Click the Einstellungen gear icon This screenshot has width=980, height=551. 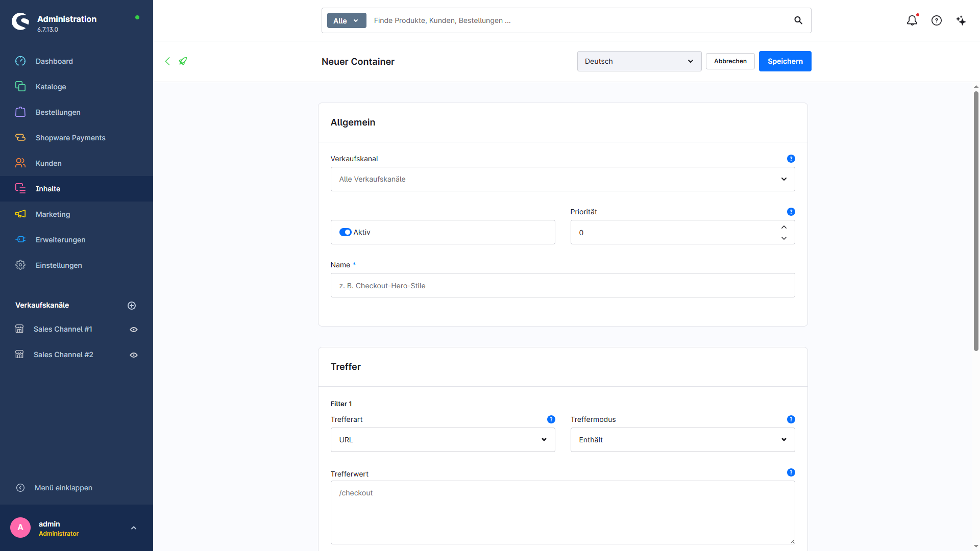click(20, 265)
